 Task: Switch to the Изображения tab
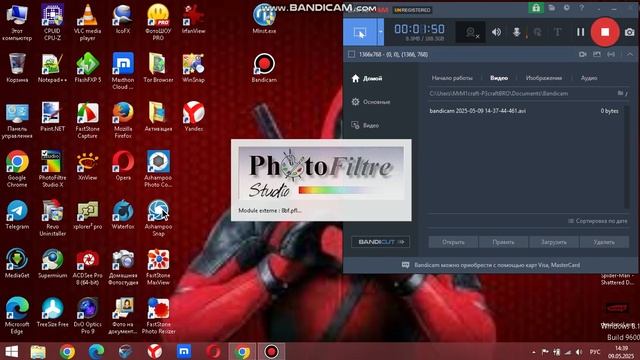click(x=544, y=78)
